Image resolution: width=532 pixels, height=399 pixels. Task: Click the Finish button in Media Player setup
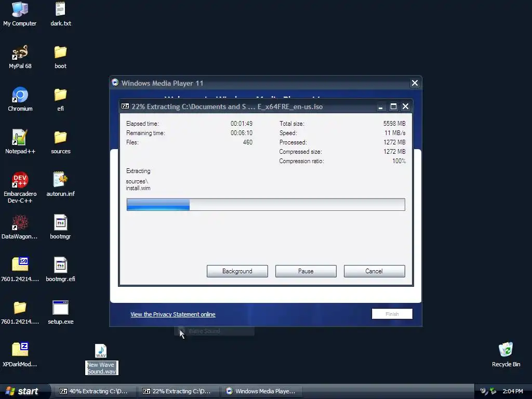(x=392, y=314)
